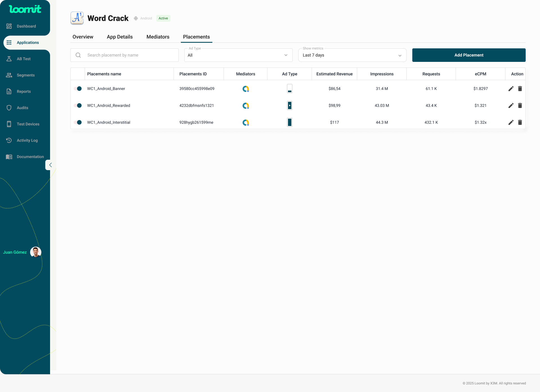This screenshot has width=540, height=392.
Task: Click the interstitial ad type icon
Action: (290, 122)
